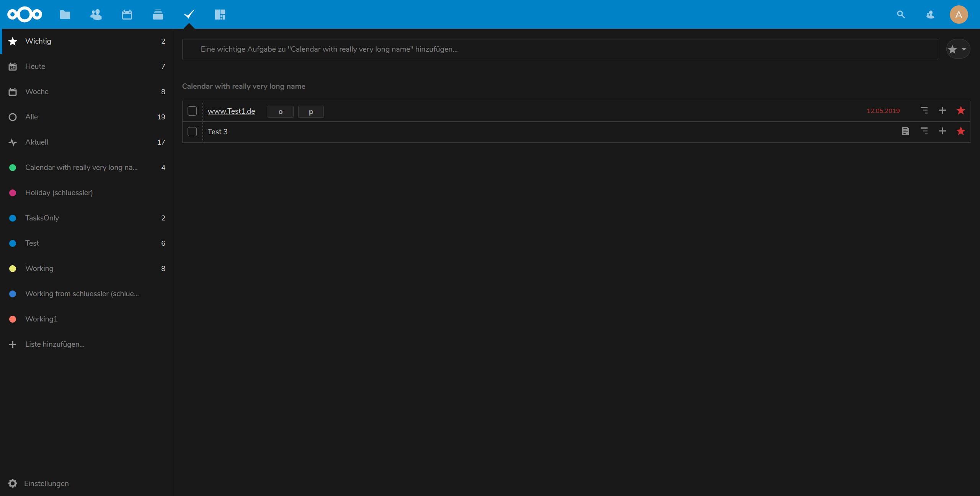Click the 'p' tag on www.Test1.de
The height and width of the screenshot is (496, 980).
point(311,112)
